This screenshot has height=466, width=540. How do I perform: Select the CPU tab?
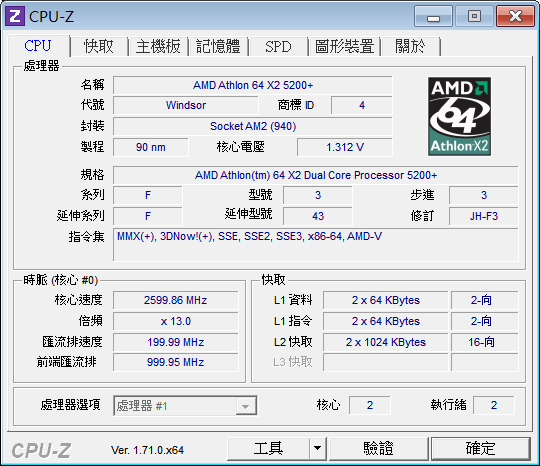(38, 46)
